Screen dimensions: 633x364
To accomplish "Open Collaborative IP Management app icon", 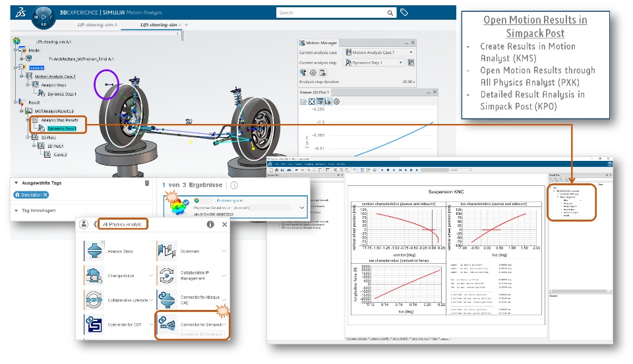I will click(167, 275).
